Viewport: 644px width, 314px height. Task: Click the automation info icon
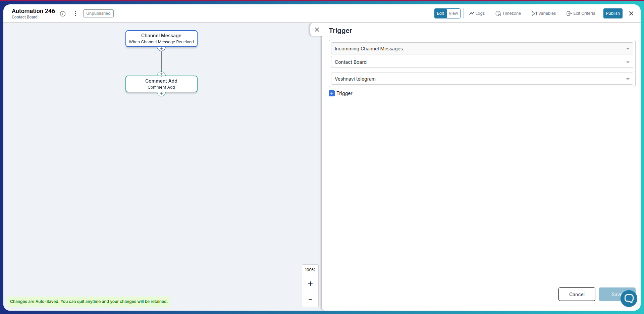(63, 14)
